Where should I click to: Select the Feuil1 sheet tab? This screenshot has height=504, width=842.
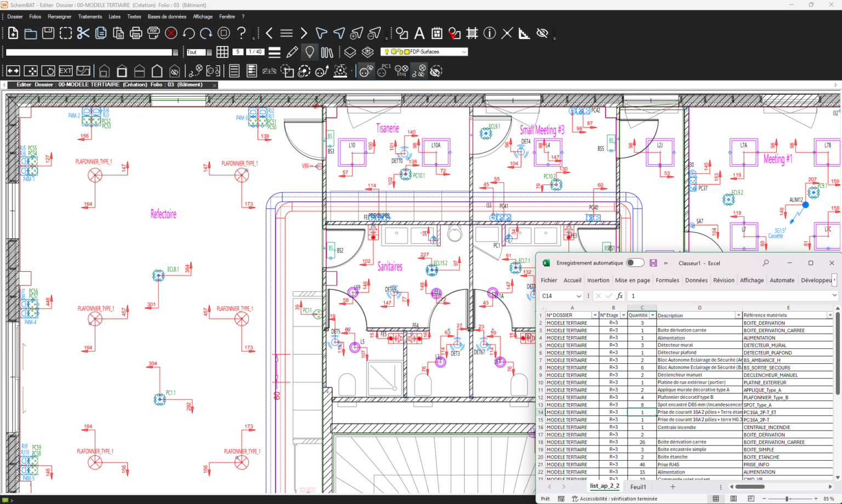[638, 486]
